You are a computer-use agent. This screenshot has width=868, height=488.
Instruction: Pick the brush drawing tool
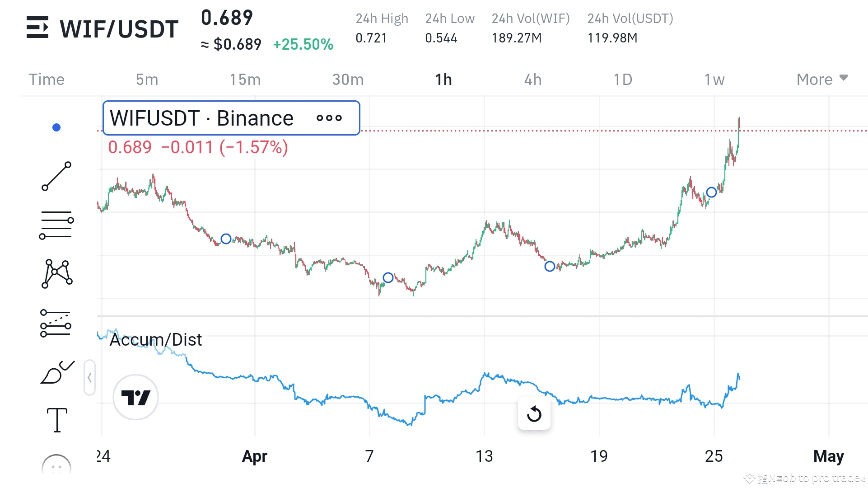click(x=57, y=372)
